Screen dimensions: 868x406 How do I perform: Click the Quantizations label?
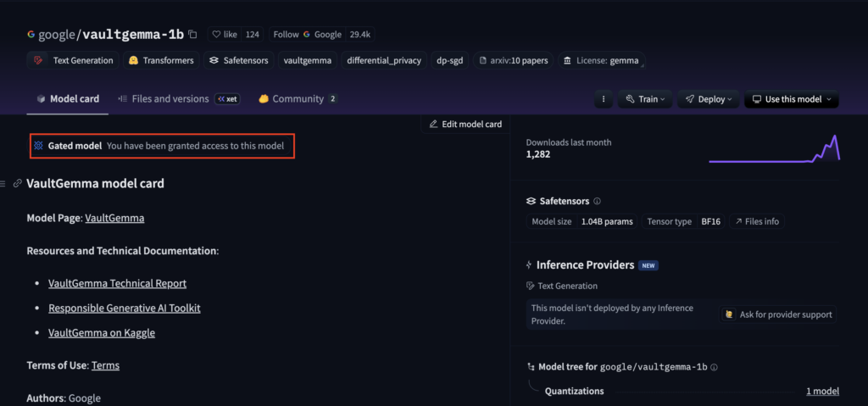(574, 391)
